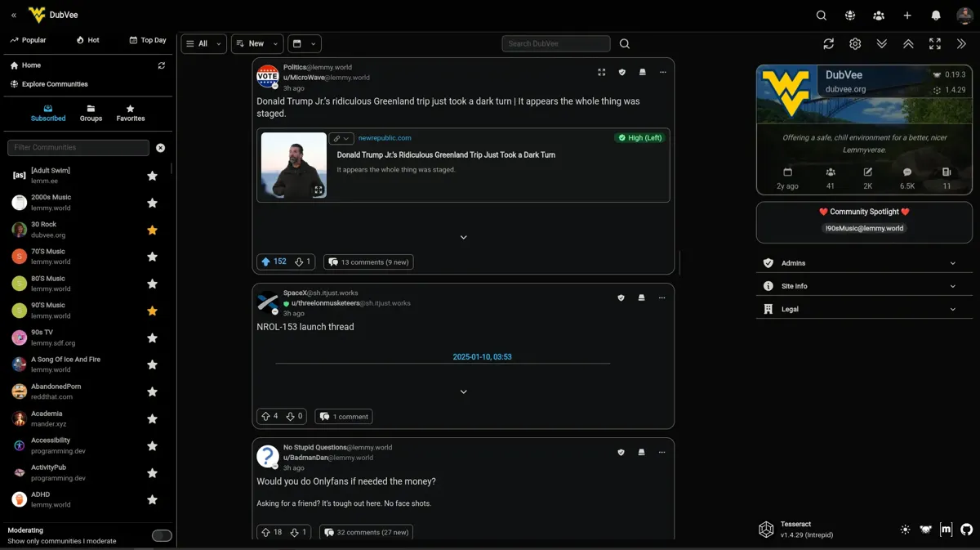Upvote the Donald Trump Jr. Greenland post
Image resolution: width=980 pixels, height=550 pixels.
(x=265, y=262)
